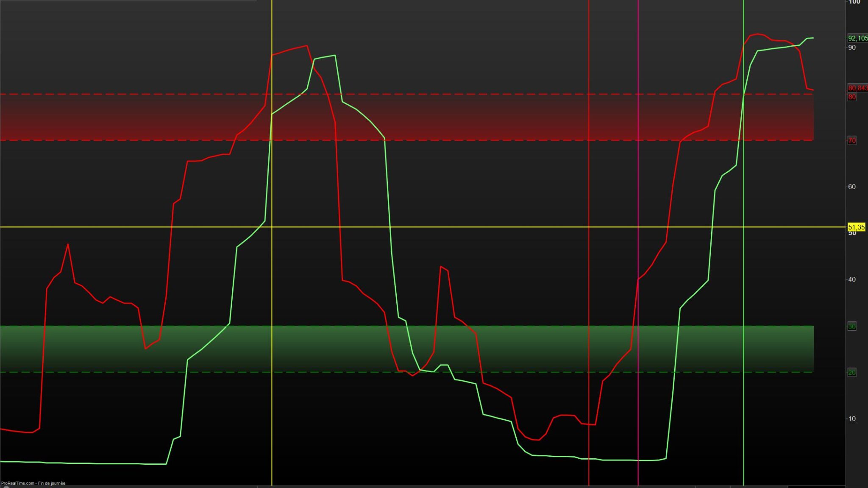Click the 40 label on the scale

(851, 279)
